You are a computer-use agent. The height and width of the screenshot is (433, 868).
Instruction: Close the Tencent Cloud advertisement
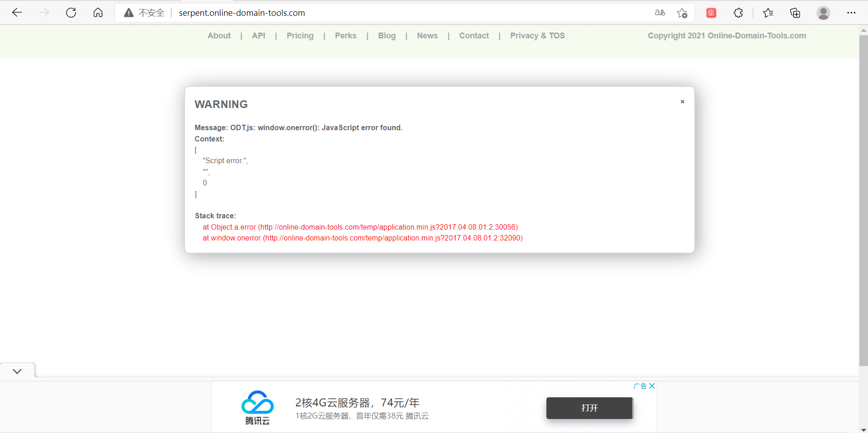(x=652, y=386)
